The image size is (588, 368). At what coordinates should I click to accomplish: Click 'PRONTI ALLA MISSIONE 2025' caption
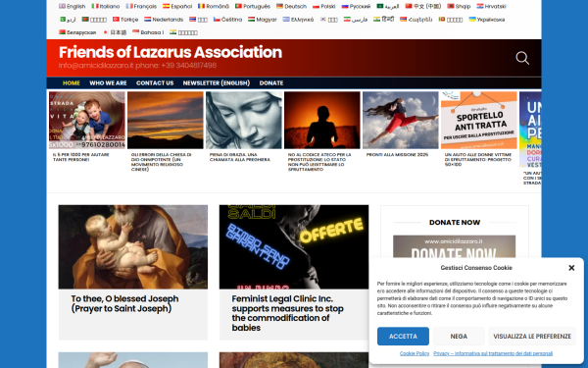(397, 155)
